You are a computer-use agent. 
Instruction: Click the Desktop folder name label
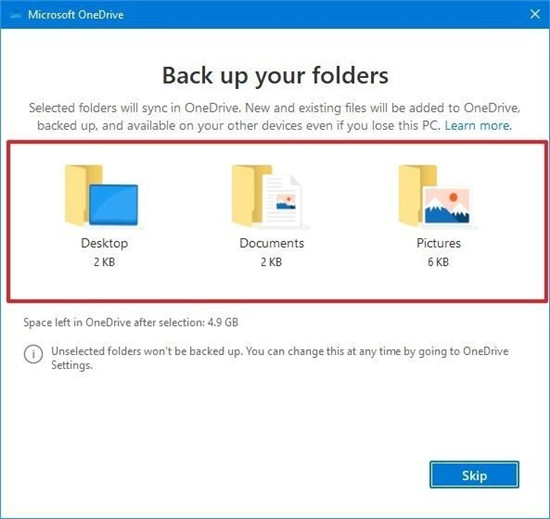pos(104,243)
